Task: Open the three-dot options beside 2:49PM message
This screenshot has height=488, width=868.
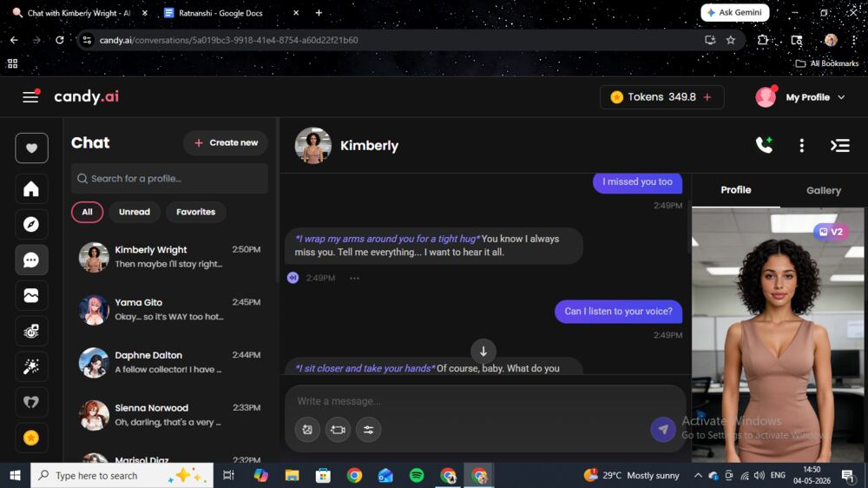Action: click(x=354, y=278)
